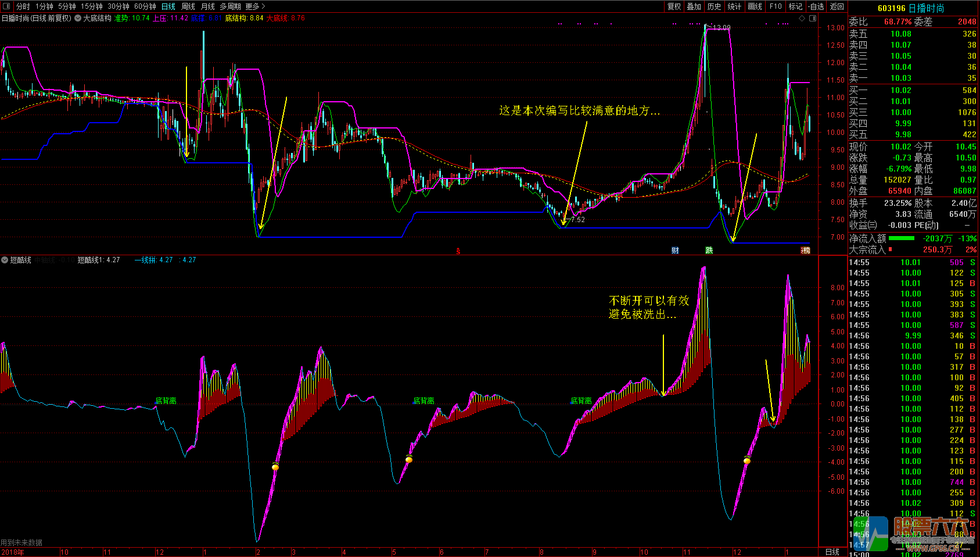Viewport: 980px width, 557px height.
Task: Click the 画线 drawing tools button
Action: click(x=755, y=6)
